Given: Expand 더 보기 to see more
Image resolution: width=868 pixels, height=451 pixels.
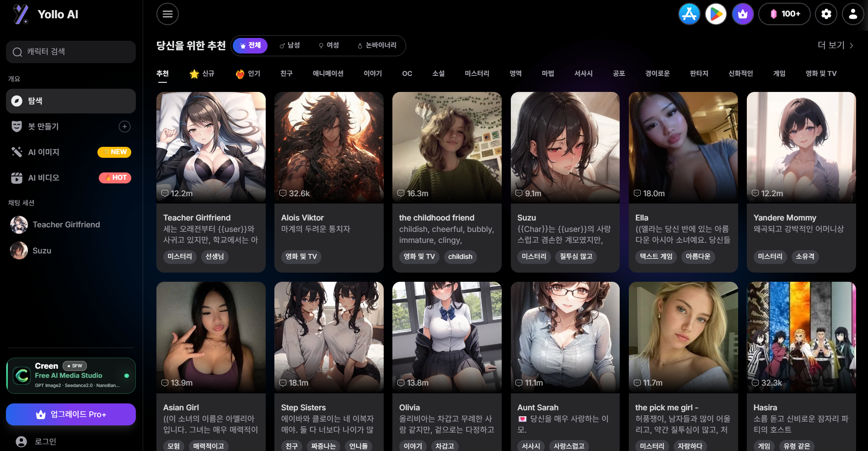Looking at the screenshot, I should [836, 45].
